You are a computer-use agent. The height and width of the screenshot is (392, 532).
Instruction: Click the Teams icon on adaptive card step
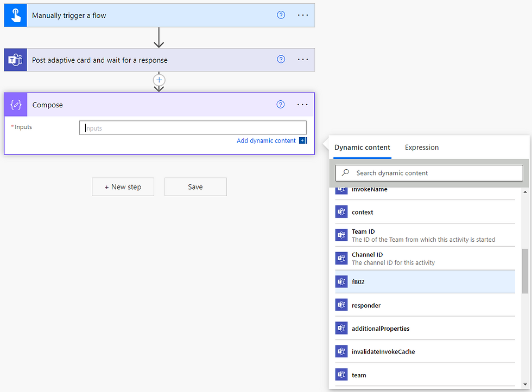[x=15, y=60]
